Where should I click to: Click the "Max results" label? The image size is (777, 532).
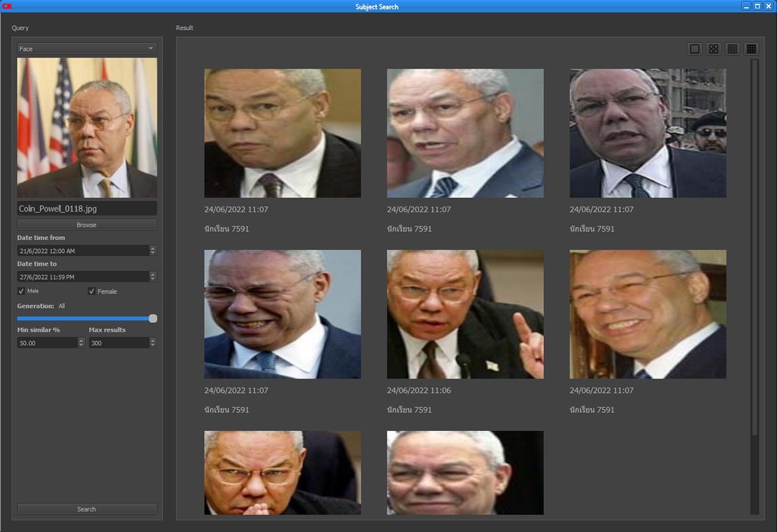107,330
